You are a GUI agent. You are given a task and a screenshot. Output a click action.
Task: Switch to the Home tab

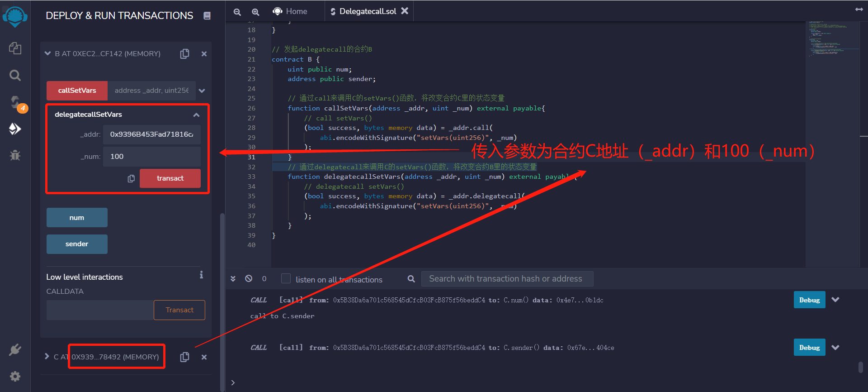point(290,11)
